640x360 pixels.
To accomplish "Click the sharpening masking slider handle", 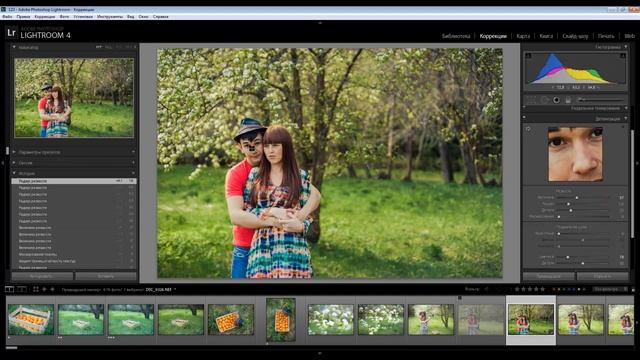I will coord(559,216).
